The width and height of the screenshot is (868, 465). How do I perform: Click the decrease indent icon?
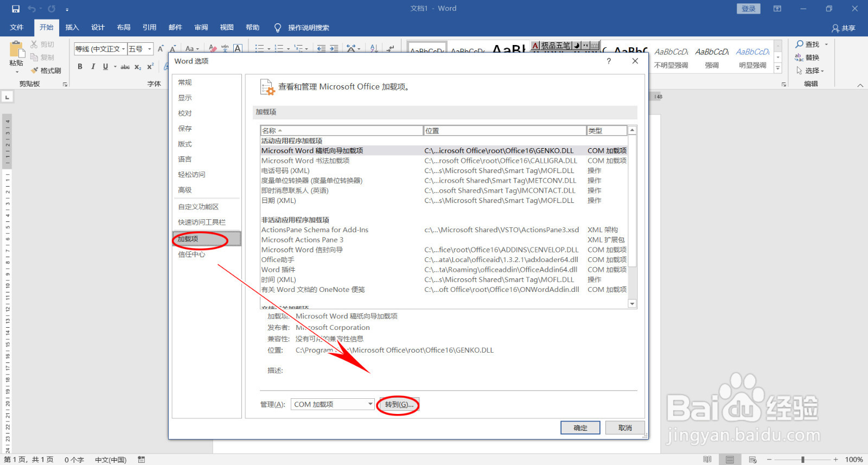[x=321, y=49]
